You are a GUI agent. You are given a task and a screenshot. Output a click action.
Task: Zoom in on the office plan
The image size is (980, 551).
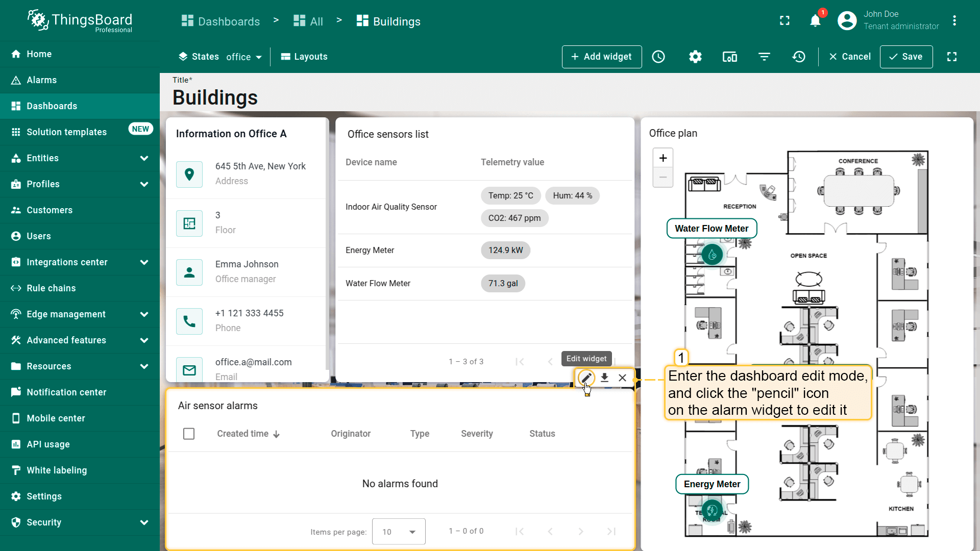pyautogui.click(x=663, y=158)
